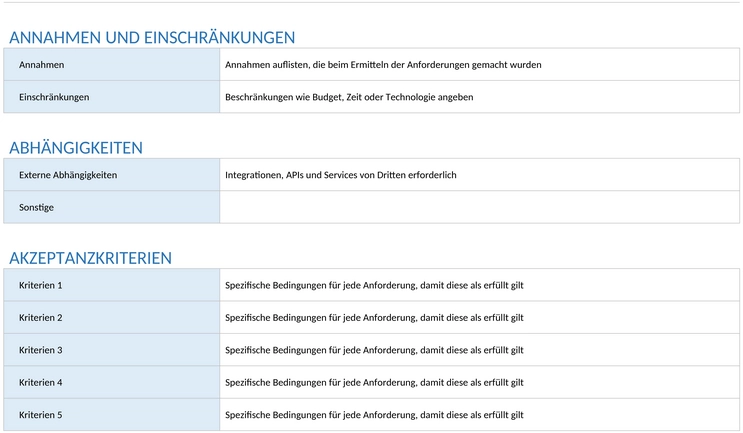Select the heading ABHÄNGIGKEITEN

pyautogui.click(x=76, y=148)
